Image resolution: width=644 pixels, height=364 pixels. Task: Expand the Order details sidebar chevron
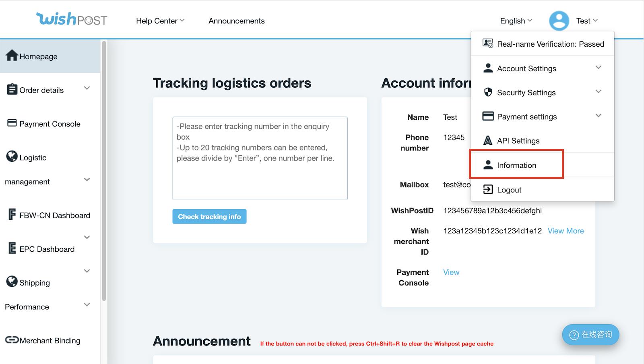click(x=87, y=88)
